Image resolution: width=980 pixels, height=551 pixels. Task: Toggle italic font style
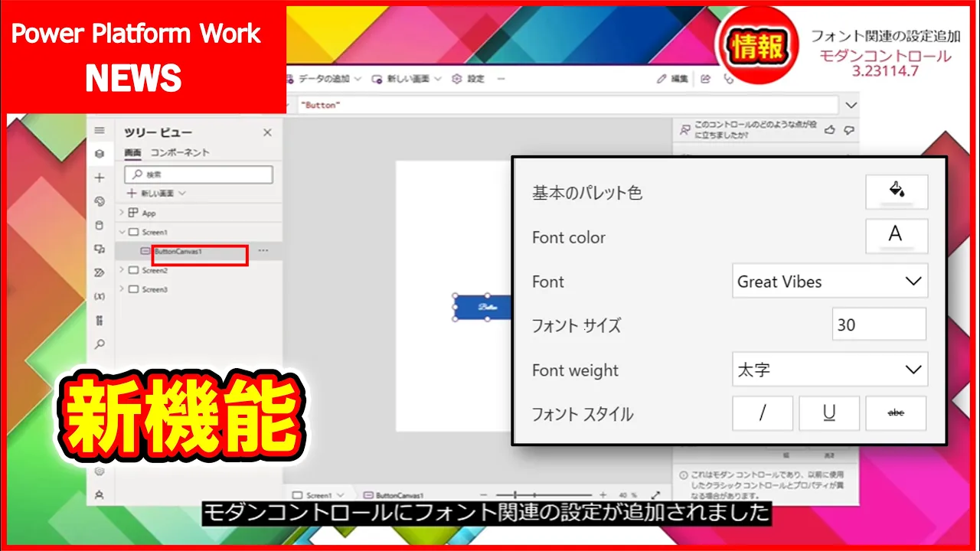(x=763, y=413)
